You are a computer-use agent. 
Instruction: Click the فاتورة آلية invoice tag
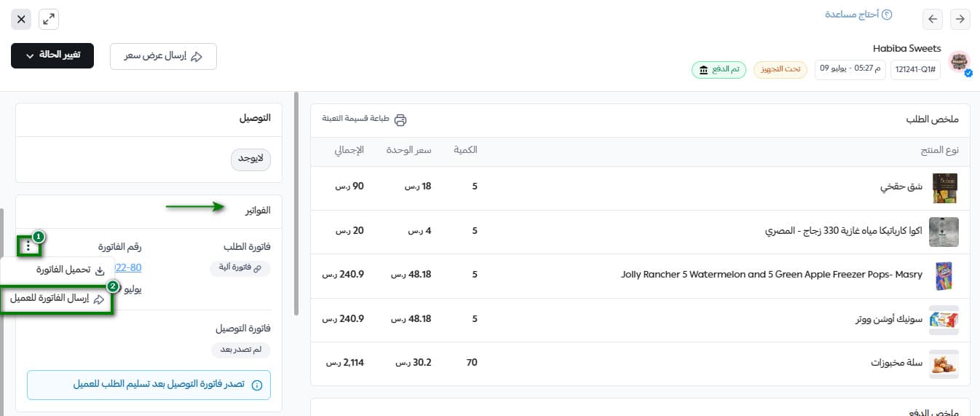[240, 269]
